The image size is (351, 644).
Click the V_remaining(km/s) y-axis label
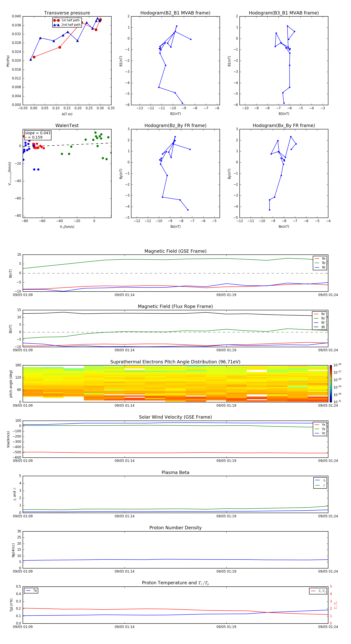[10, 173]
